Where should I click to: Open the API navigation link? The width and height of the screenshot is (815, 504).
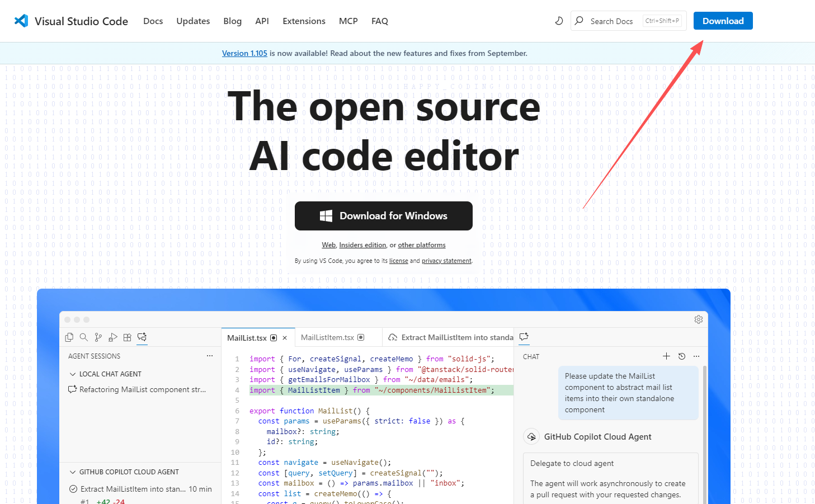pyautogui.click(x=262, y=21)
